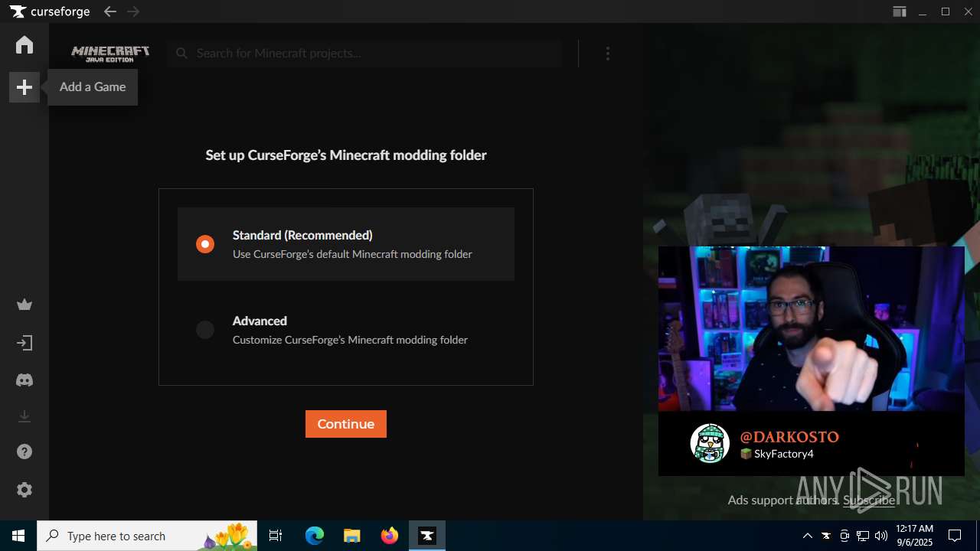Select the Advanced radio button

point(205,330)
